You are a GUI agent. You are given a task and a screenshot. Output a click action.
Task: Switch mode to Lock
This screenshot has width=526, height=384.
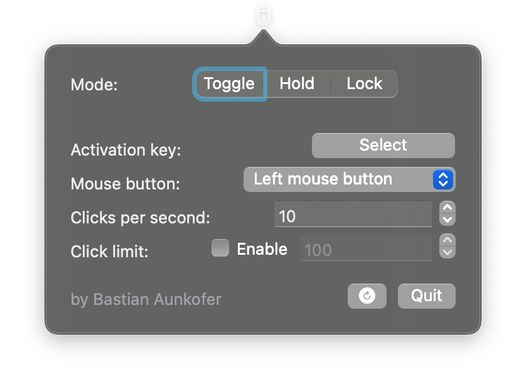coord(364,84)
